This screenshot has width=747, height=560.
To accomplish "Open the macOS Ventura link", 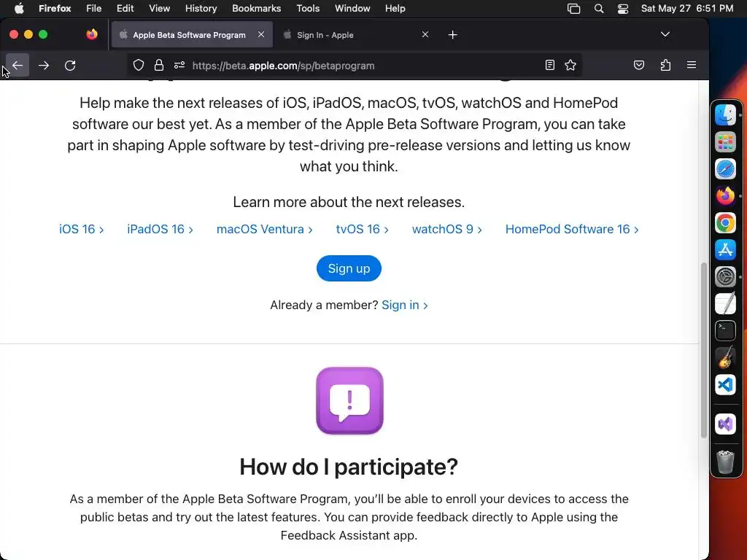I will tap(264, 229).
